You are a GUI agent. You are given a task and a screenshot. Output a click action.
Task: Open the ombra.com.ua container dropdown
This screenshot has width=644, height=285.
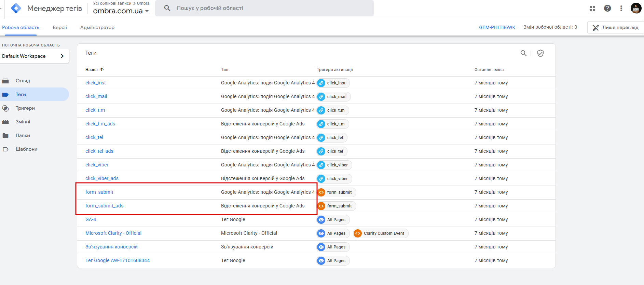(121, 11)
